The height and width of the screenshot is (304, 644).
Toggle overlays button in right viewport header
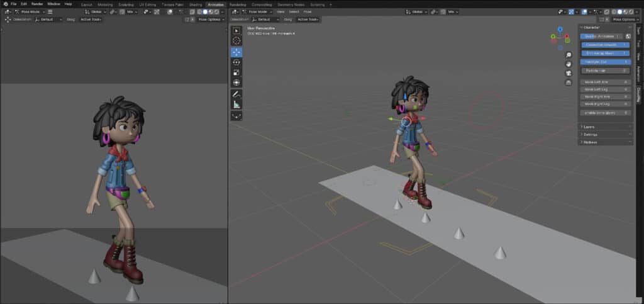[584, 12]
